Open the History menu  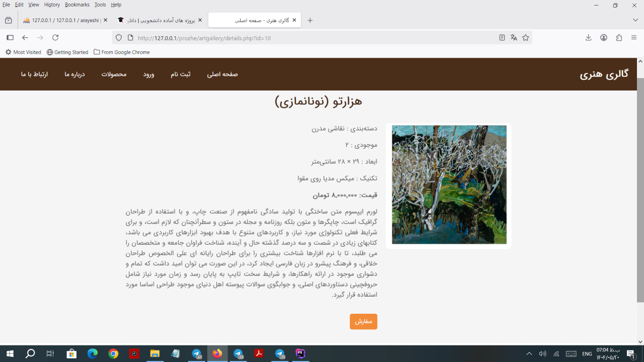(x=52, y=5)
